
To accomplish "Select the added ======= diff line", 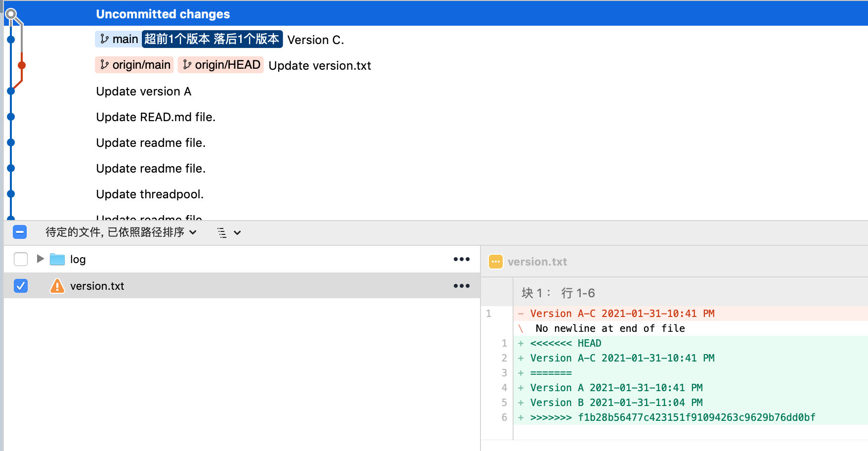I will [691, 373].
